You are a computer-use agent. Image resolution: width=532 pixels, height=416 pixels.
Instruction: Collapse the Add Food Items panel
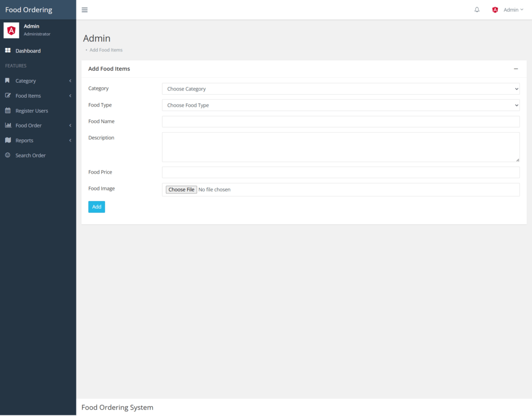[516, 68]
